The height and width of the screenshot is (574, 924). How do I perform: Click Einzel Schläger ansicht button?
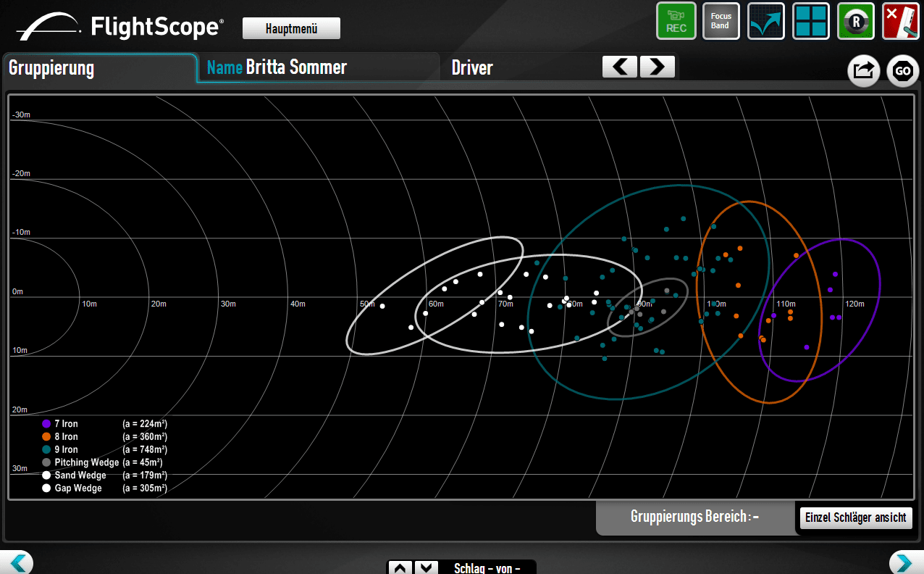coord(856,517)
